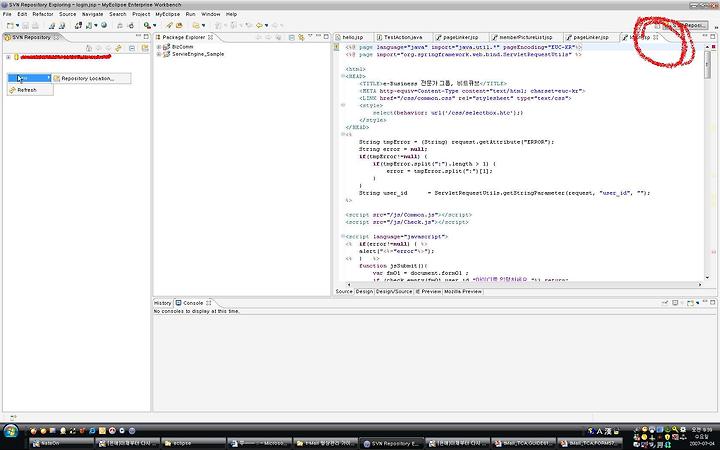Switch to the Design/Source editor tab
Viewport: 720px width, 450px height.
pyautogui.click(x=394, y=292)
